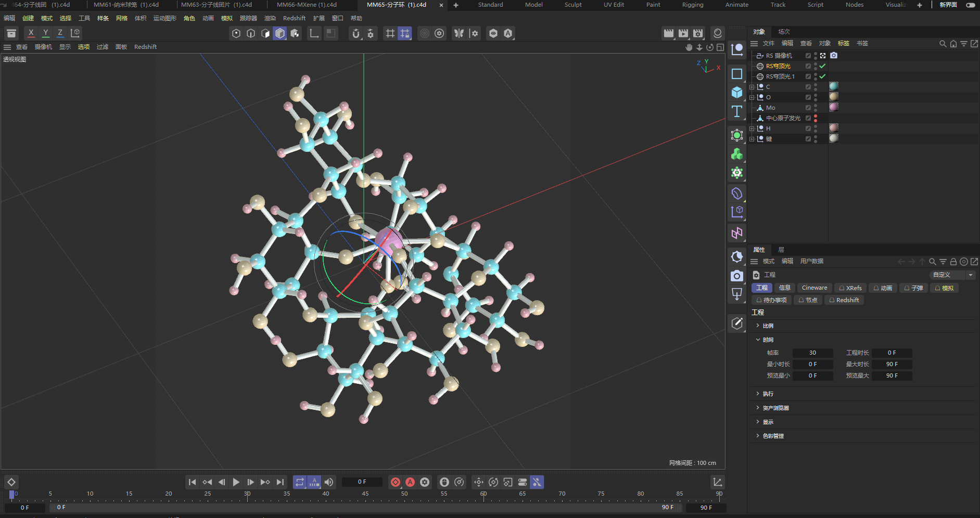Click the tan material tag on O
Viewport: 980px width, 518px height.
click(x=833, y=97)
